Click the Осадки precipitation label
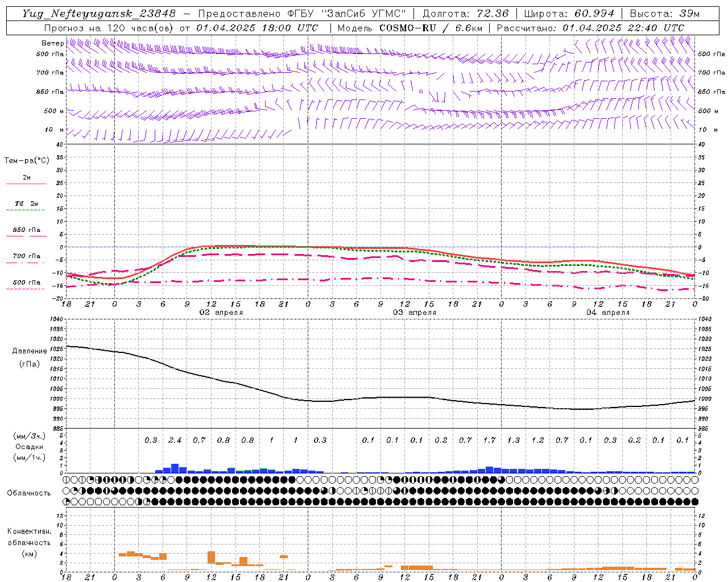 (30, 447)
